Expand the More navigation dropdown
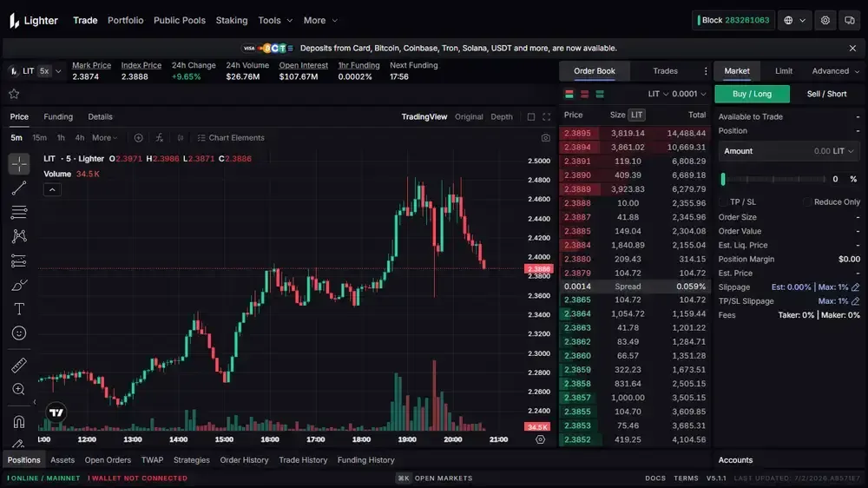This screenshot has height=488, width=868. tap(320, 21)
